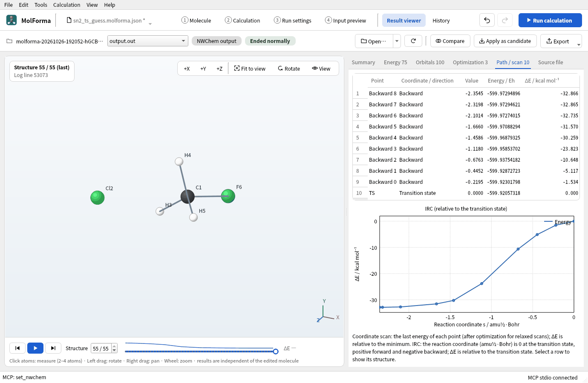Open the View options
The width and height of the screenshot is (588, 383).
point(321,69)
